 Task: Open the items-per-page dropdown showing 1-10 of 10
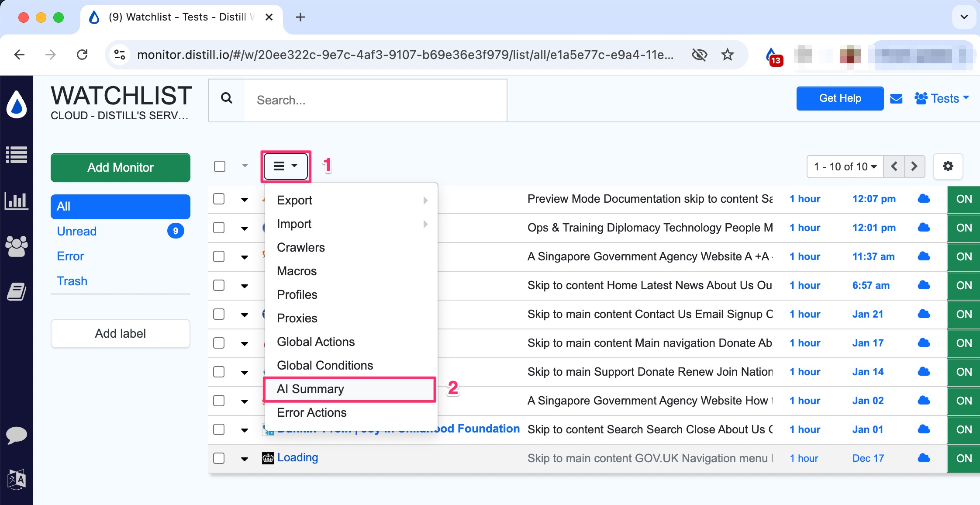pyautogui.click(x=844, y=166)
